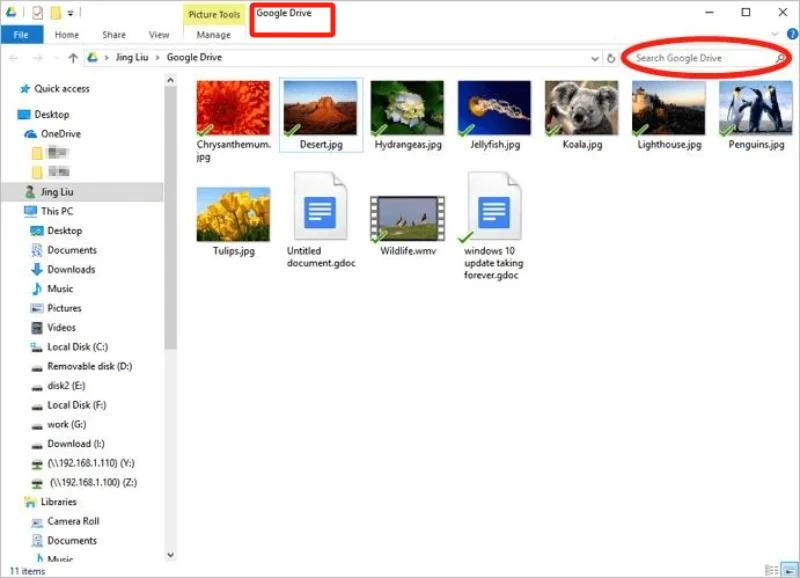Expand the address bar history dropdown
The width and height of the screenshot is (800, 578).
595,58
